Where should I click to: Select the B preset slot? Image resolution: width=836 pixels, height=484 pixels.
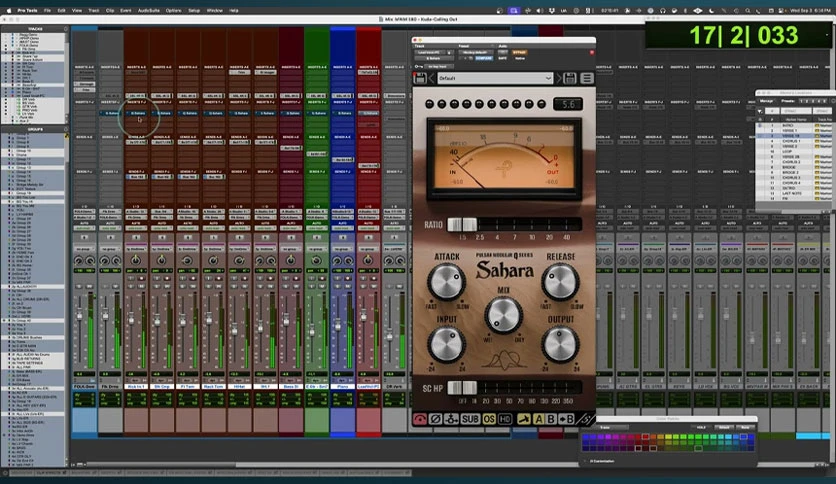(x=551, y=419)
